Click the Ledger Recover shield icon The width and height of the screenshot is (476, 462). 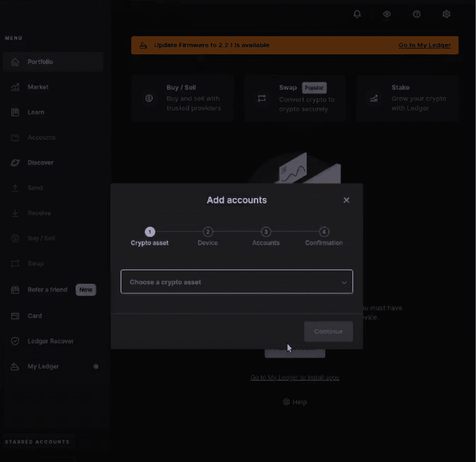tap(15, 341)
